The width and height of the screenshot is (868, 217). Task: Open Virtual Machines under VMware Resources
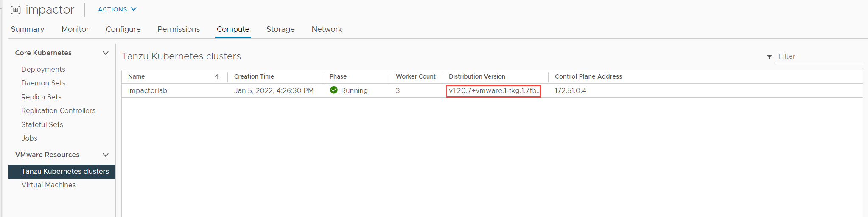pyautogui.click(x=49, y=185)
